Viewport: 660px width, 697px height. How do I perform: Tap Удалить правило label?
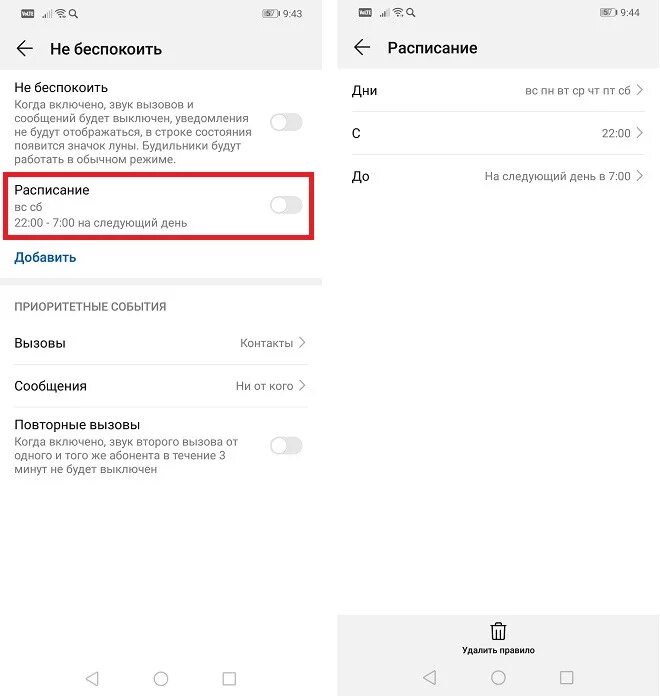tap(498, 650)
